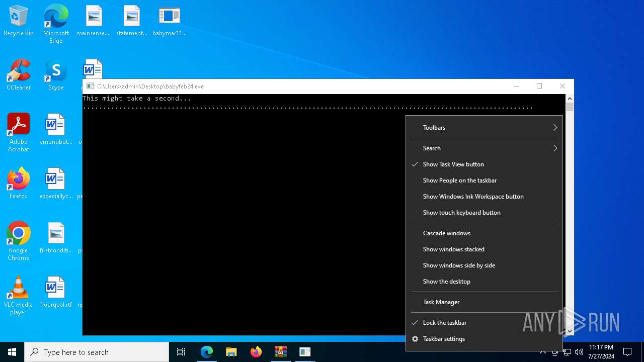The width and height of the screenshot is (644, 362).
Task: Open the Recycle Bin desktop icon
Action: [x=19, y=21]
